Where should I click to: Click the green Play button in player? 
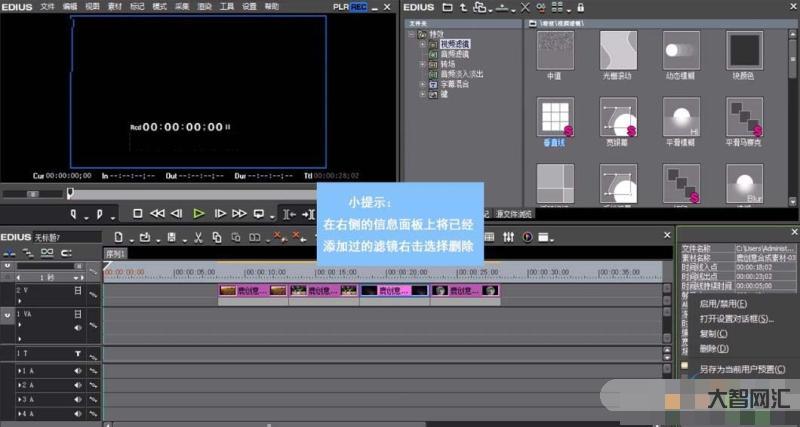199,213
